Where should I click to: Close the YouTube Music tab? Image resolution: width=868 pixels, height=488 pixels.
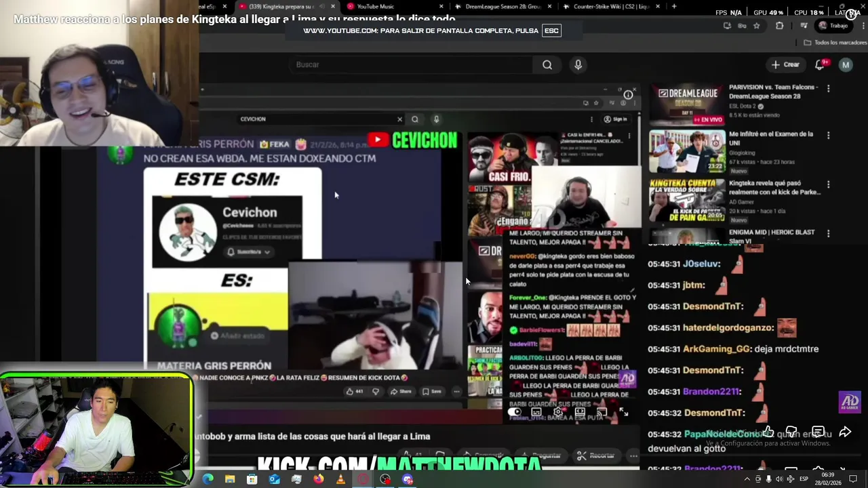click(x=440, y=7)
